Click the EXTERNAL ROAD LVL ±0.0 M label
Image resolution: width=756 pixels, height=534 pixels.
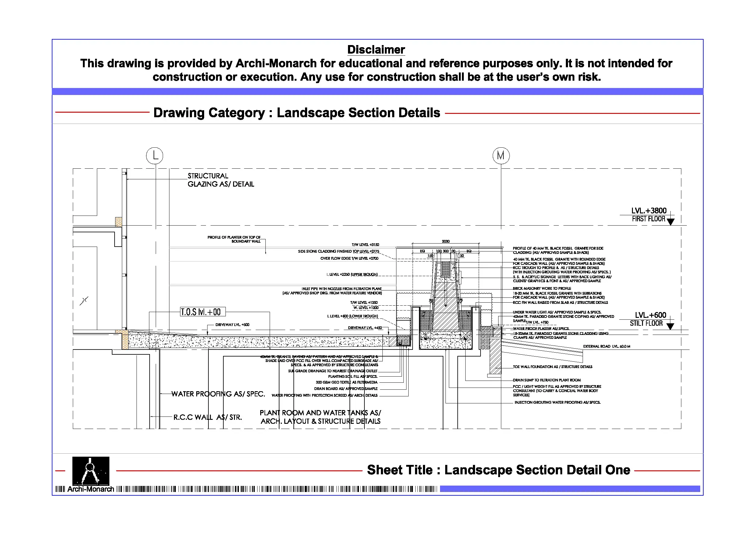tap(606, 346)
